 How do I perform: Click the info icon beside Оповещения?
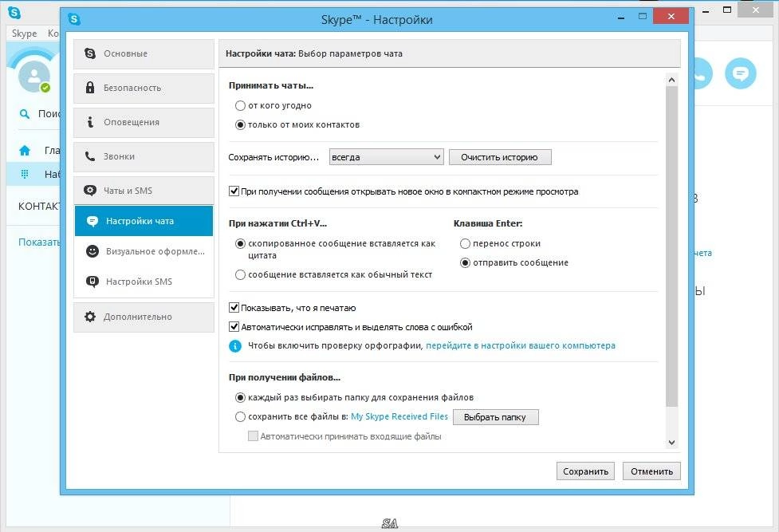[90, 122]
